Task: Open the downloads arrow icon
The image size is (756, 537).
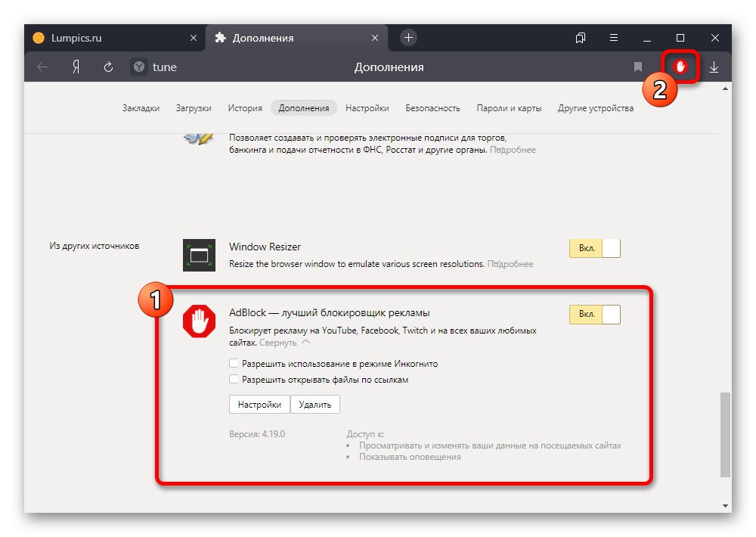Action: tap(714, 67)
